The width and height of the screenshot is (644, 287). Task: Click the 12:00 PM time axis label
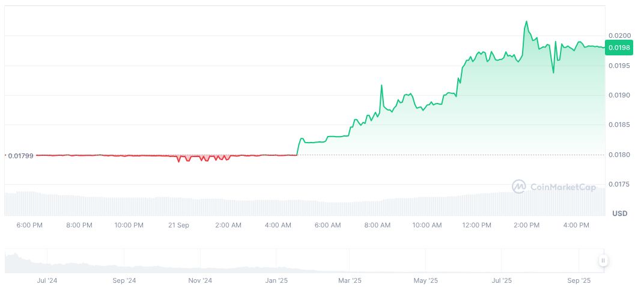coord(476,225)
